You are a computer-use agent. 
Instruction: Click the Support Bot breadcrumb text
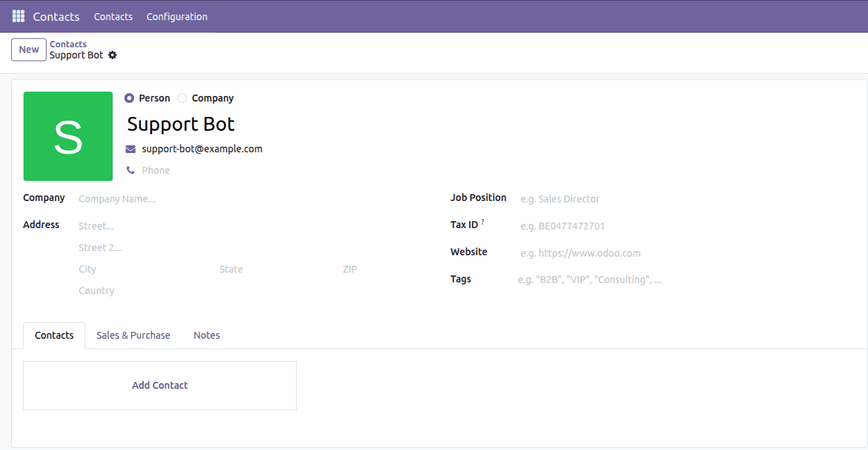click(x=76, y=55)
